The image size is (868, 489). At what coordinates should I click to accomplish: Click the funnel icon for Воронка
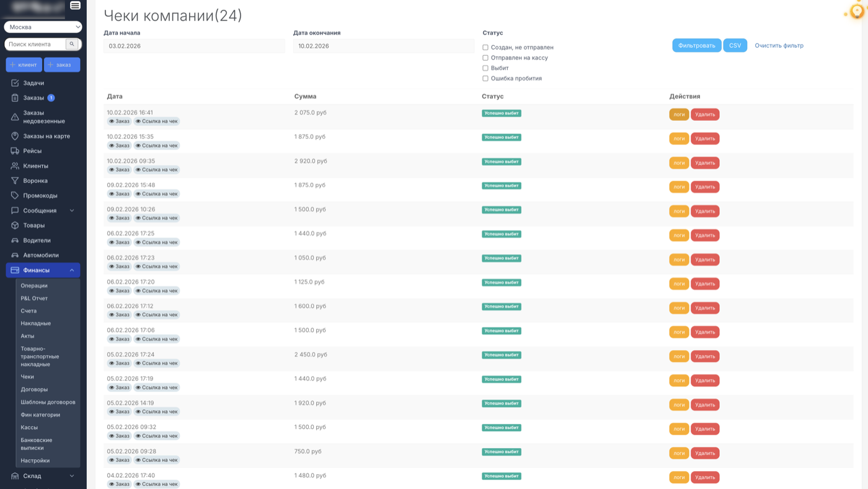click(x=15, y=181)
